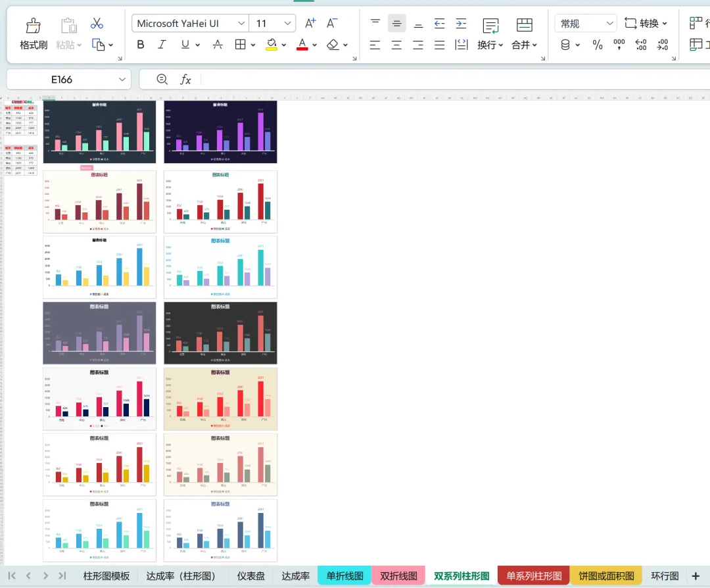710x588 pixels.
Task: Open the font size dropdown
Action: coord(287,23)
